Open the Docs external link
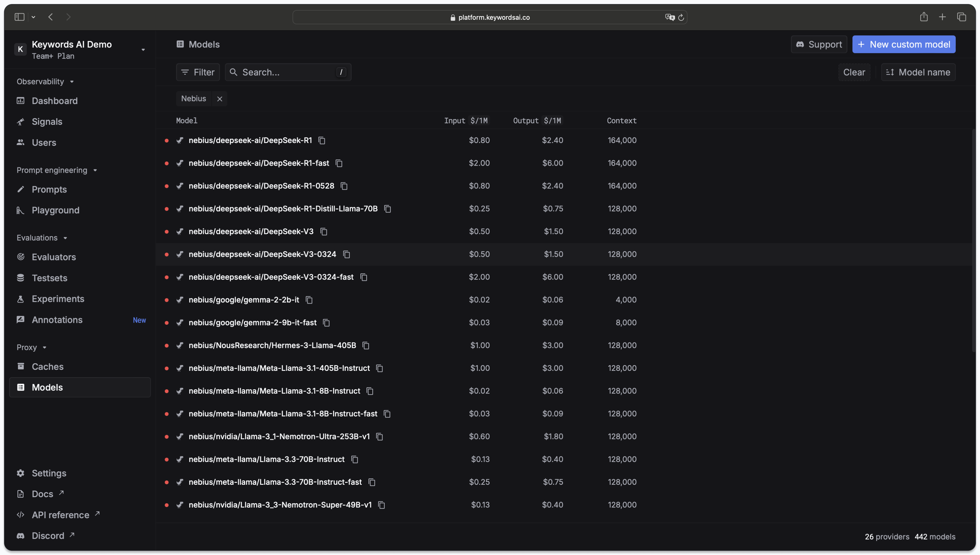The image size is (980, 555). [x=80, y=494]
